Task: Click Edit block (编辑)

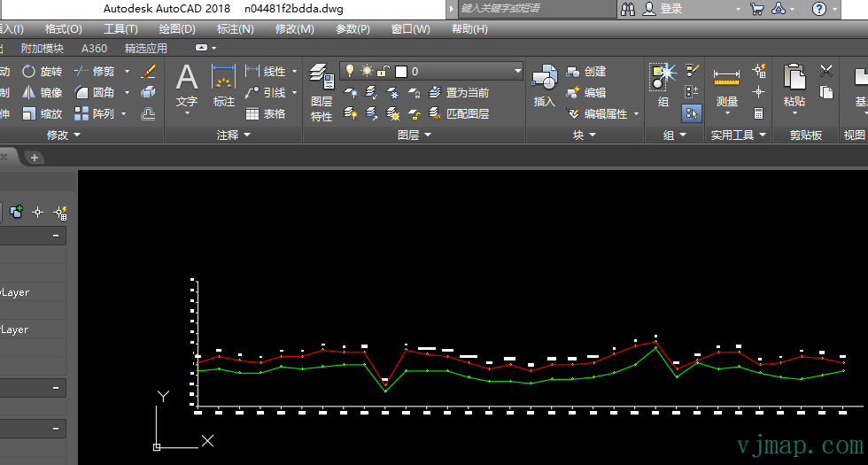Action: 586,92
